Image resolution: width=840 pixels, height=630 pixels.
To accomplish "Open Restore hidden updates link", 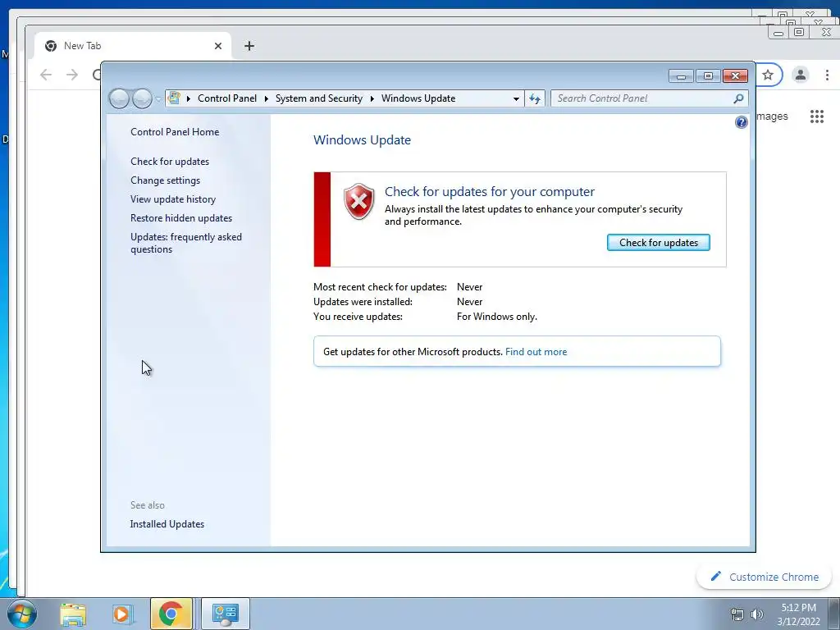I will (181, 218).
